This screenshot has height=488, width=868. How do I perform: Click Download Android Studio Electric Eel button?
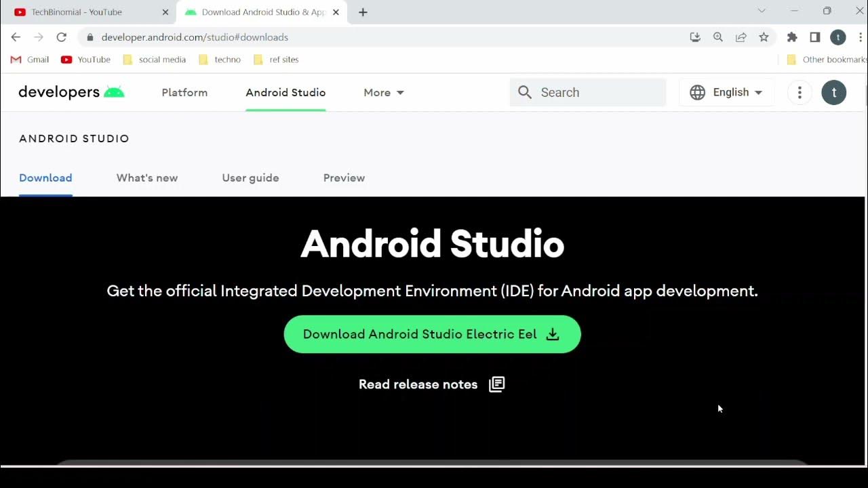[x=432, y=334]
